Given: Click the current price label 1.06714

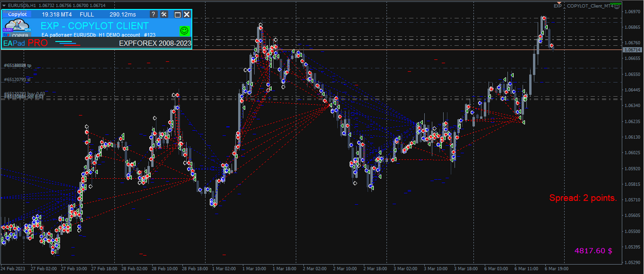Looking at the screenshot, I should click(633, 50).
